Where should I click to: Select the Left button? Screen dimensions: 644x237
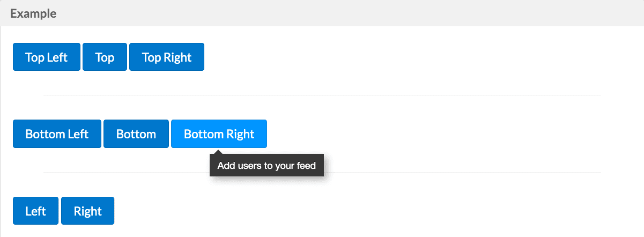coord(36,211)
